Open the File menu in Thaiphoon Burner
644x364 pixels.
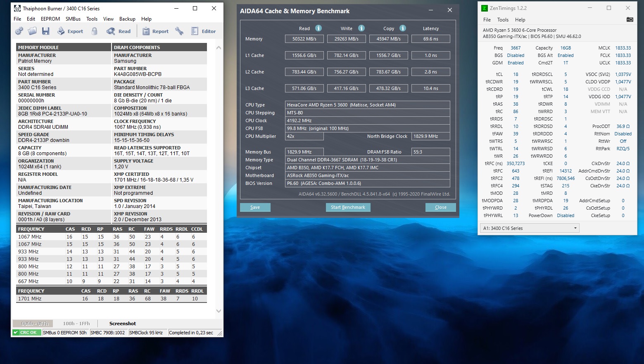point(17,19)
